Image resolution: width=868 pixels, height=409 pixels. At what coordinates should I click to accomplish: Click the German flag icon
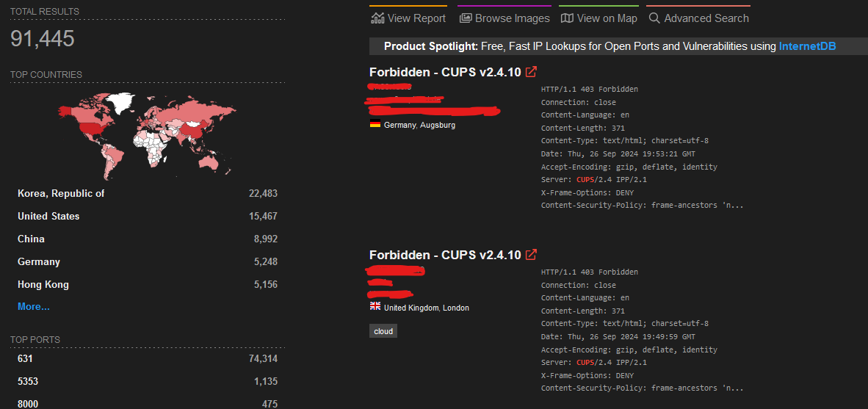pos(375,124)
